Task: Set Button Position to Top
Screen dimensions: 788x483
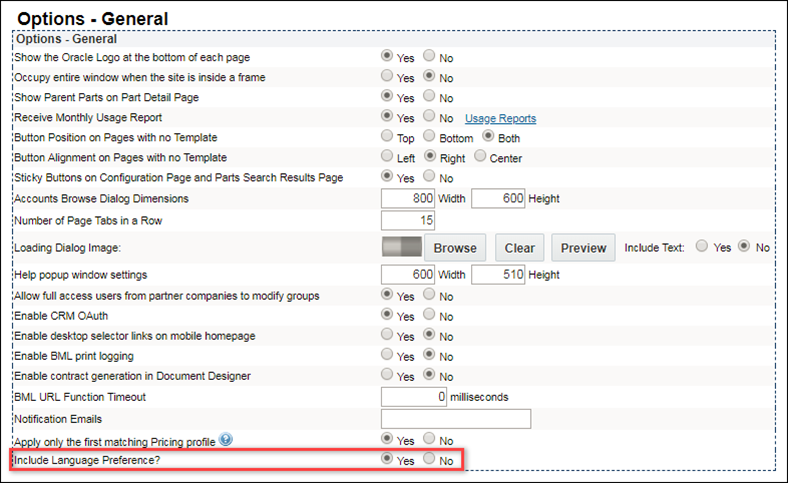Action: click(387, 137)
